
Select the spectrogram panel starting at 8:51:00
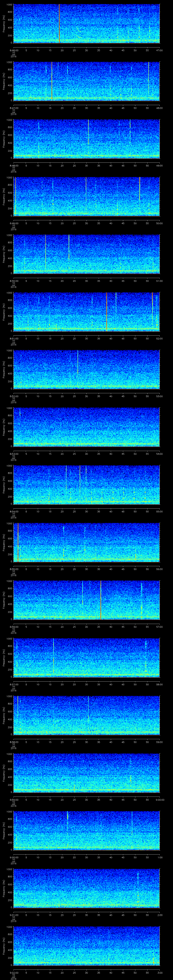point(86,312)
